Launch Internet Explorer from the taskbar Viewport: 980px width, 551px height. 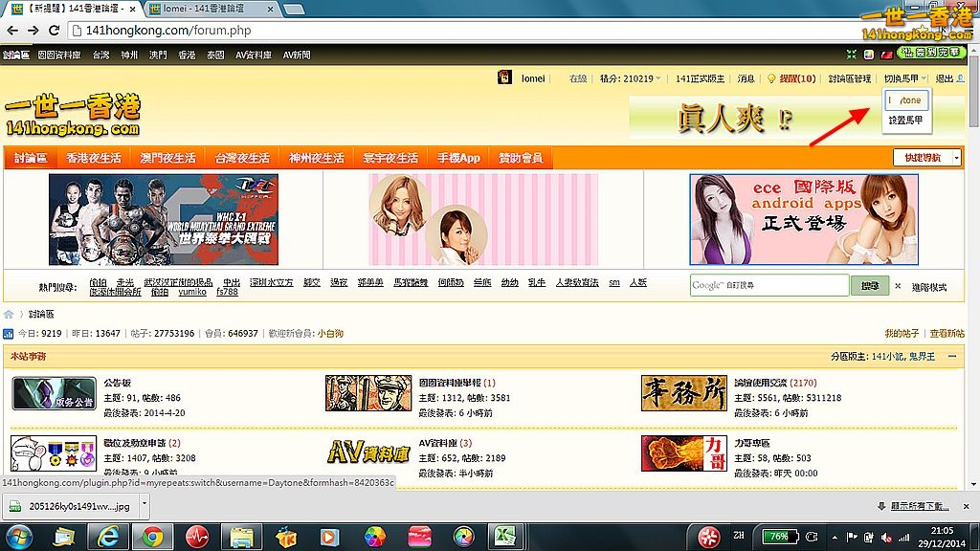pos(108,537)
